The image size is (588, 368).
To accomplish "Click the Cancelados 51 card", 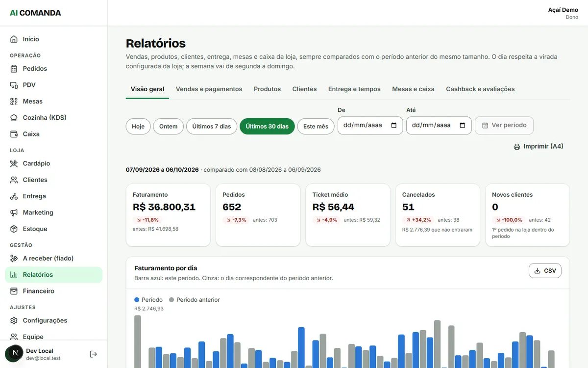I will [438, 215].
